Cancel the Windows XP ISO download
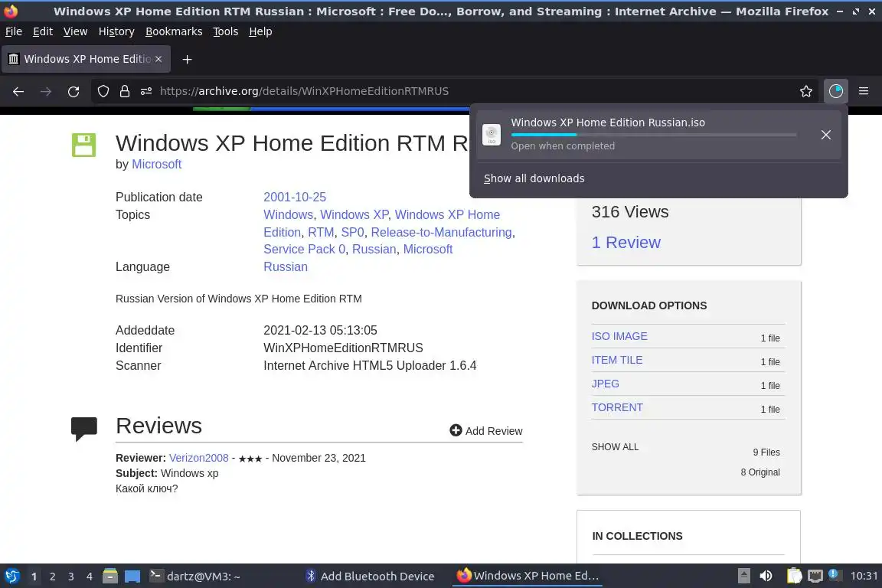 click(x=826, y=135)
